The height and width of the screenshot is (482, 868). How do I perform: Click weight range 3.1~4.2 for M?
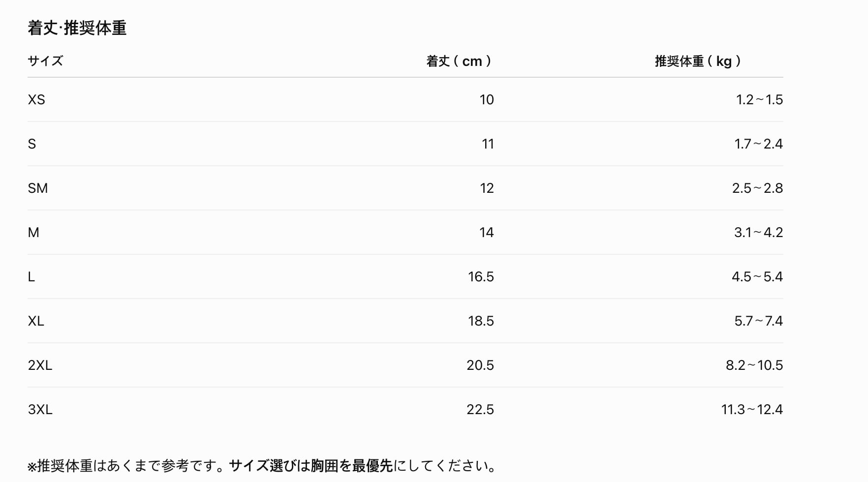[758, 232]
